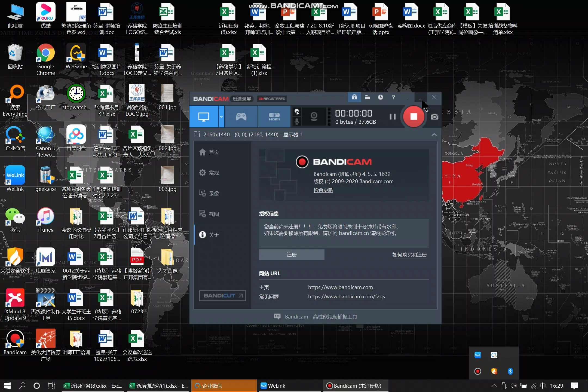This screenshot has width=588, height=392.
Task: Open Task View on taskbar
Action: coord(51,385)
